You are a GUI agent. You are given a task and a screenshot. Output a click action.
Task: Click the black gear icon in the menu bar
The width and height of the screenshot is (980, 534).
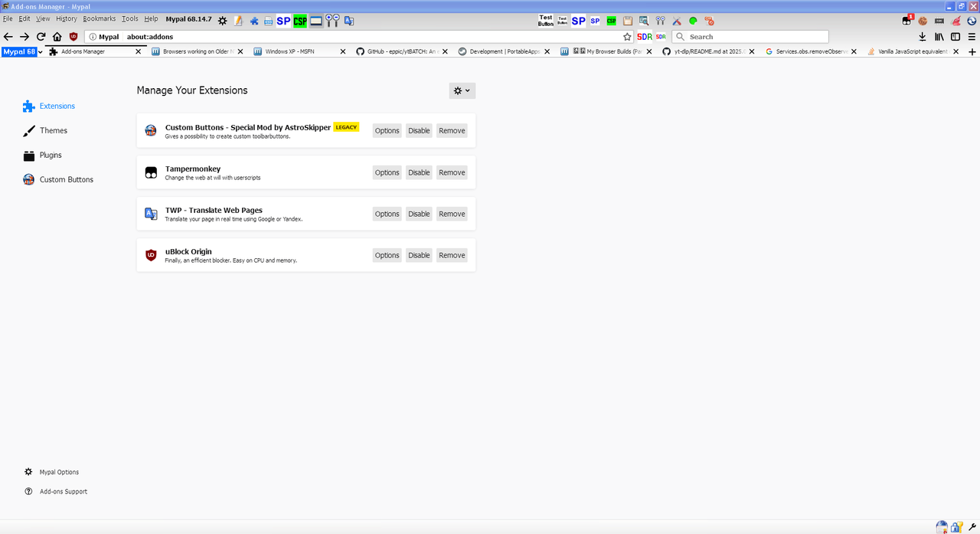click(222, 21)
